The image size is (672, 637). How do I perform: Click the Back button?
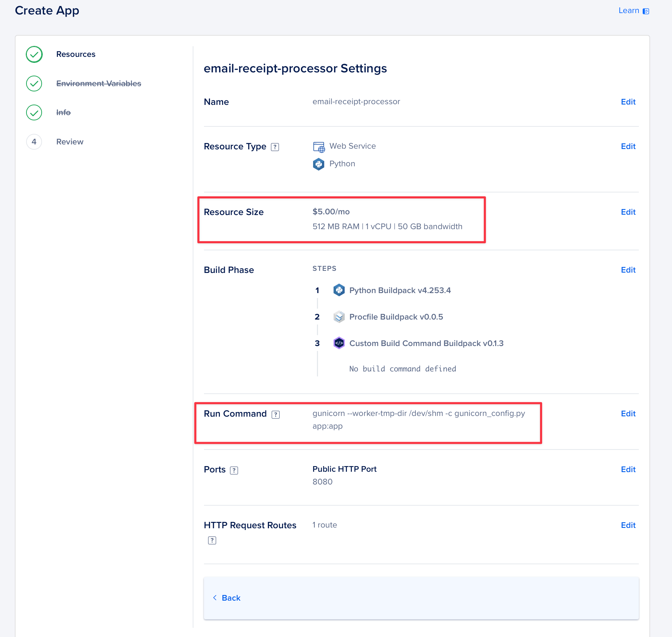click(x=227, y=598)
